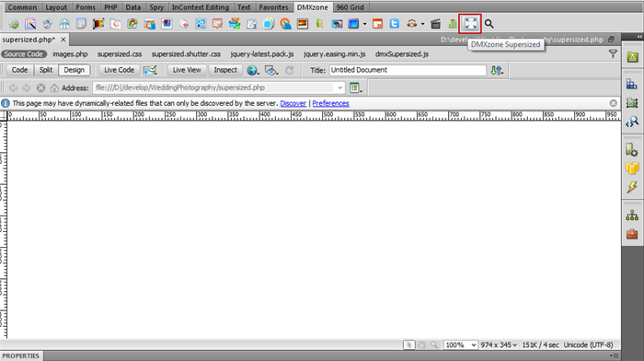Open the lightning bolt panel in right sidebar
Viewport: 644px width, 361px height.
(632, 187)
